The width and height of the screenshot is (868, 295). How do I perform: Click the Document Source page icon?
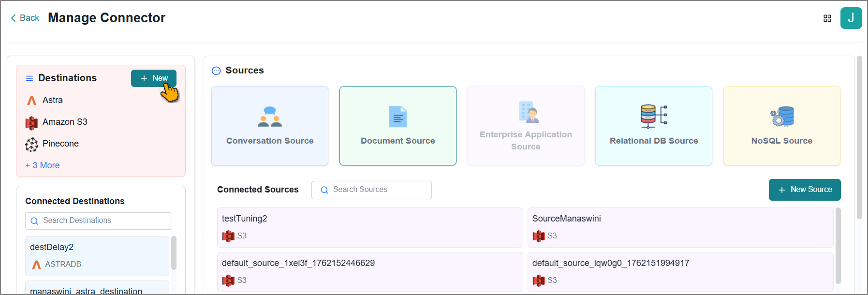pos(398,117)
